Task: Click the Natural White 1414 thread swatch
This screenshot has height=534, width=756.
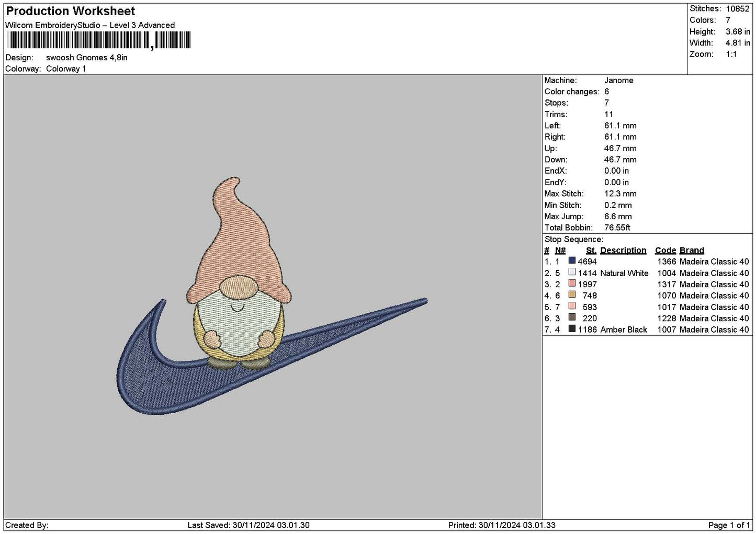Action: pyautogui.click(x=572, y=272)
